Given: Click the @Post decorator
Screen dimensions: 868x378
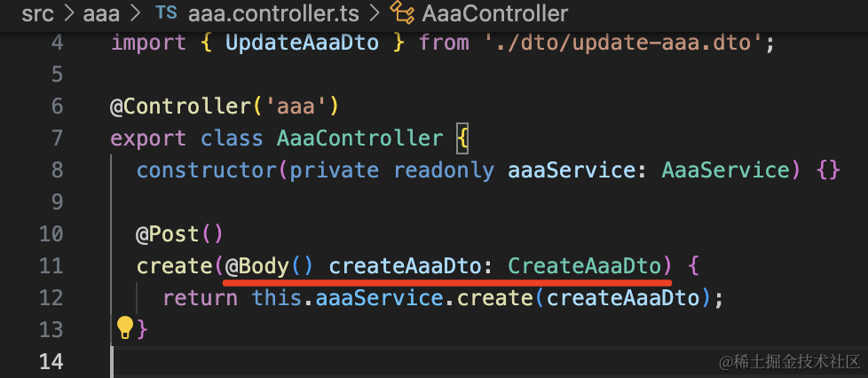Looking at the screenshot, I should (x=169, y=233).
